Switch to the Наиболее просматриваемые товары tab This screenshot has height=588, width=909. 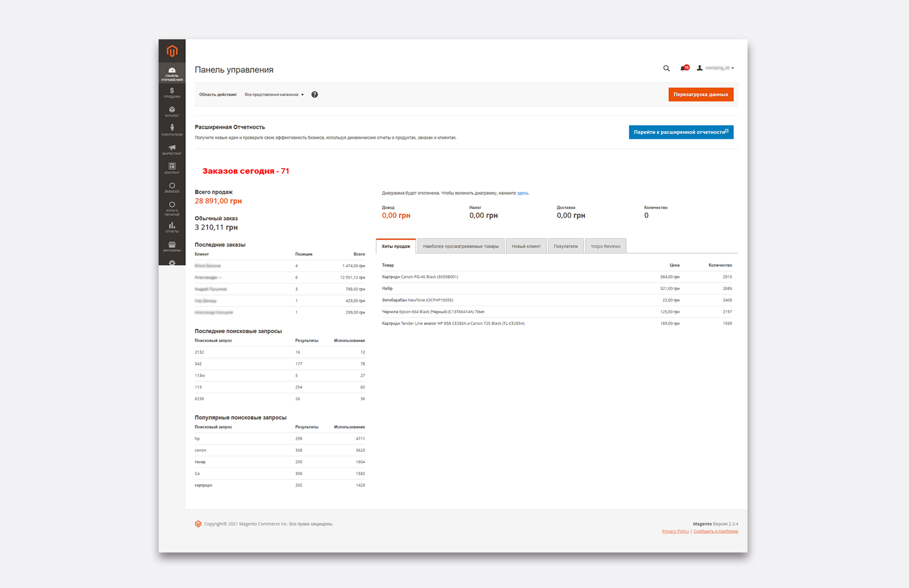point(460,246)
